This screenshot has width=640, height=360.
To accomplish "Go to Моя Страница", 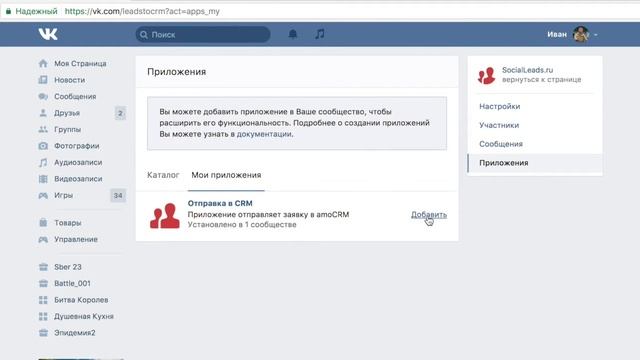I will tap(80, 63).
